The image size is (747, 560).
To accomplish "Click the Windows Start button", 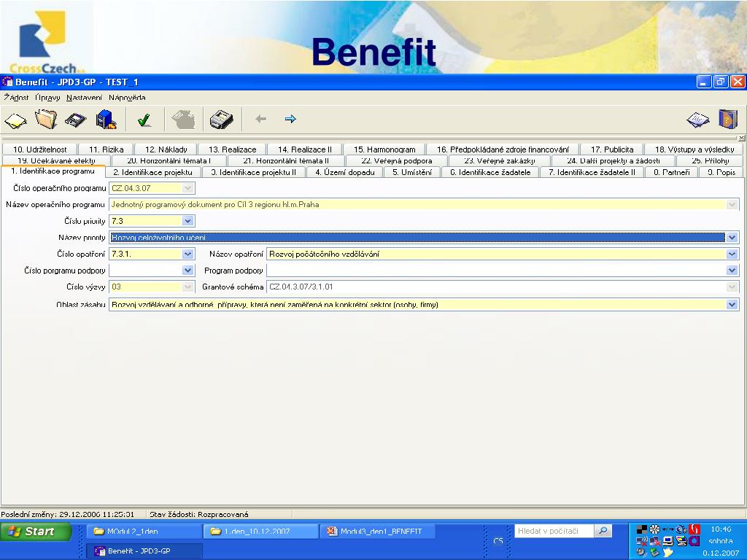I will click(36, 531).
